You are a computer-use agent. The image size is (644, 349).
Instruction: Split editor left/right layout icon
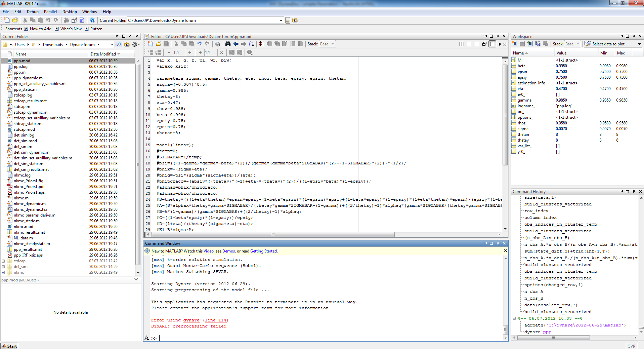click(x=469, y=44)
